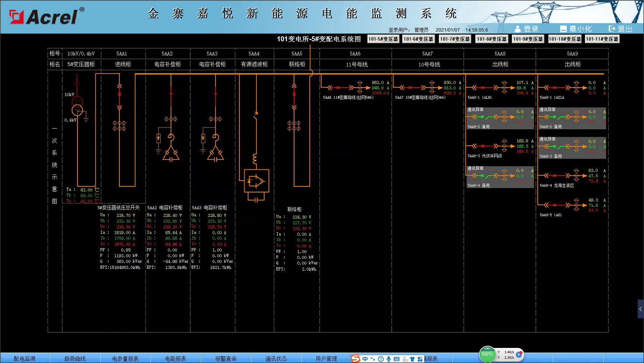Image resolution: width=644 pixels, height=363 pixels.
Task: Click the 最小化 minimize control in header
Action: (x=576, y=29)
